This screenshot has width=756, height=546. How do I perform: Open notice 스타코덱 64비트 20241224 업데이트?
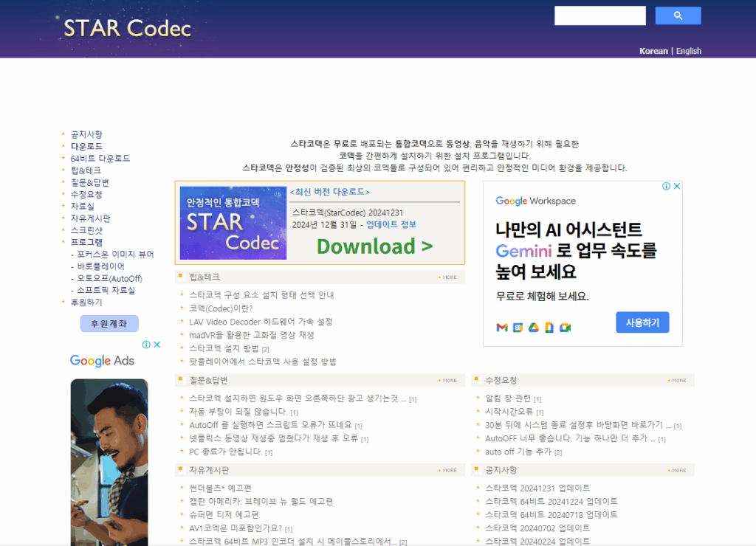pyautogui.click(x=551, y=502)
